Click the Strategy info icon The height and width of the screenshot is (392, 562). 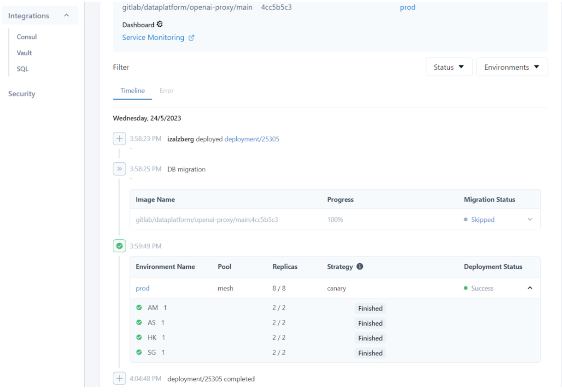pos(359,266)
